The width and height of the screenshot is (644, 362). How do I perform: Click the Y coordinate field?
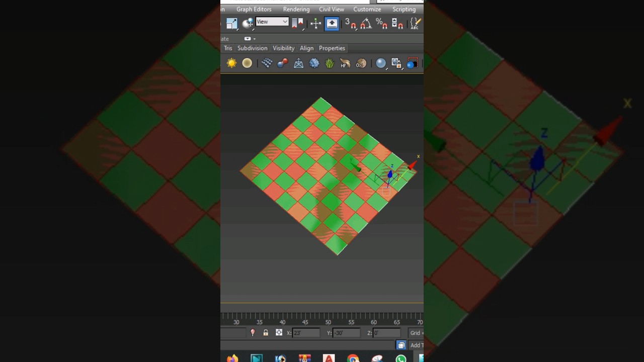[x=346, y=333]
